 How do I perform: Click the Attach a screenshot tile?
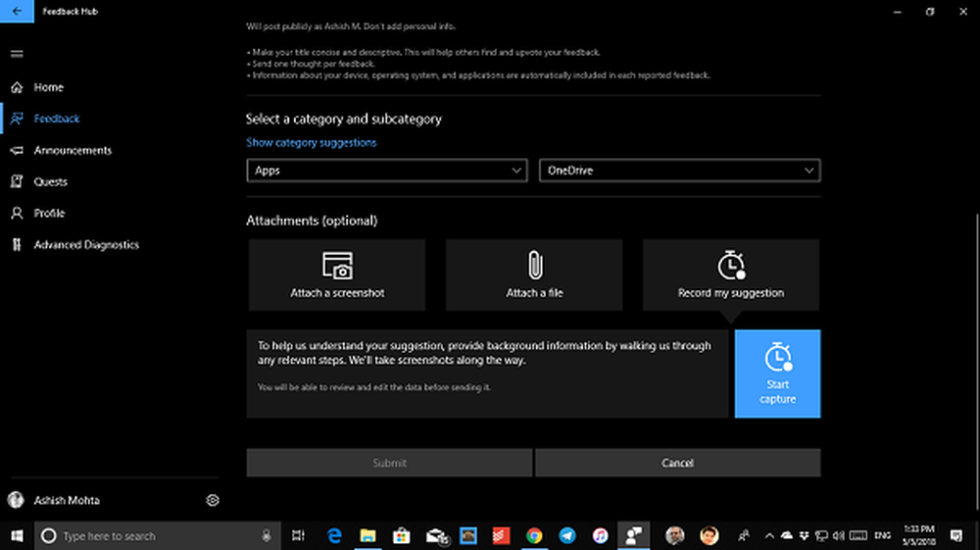pos(336,275)
